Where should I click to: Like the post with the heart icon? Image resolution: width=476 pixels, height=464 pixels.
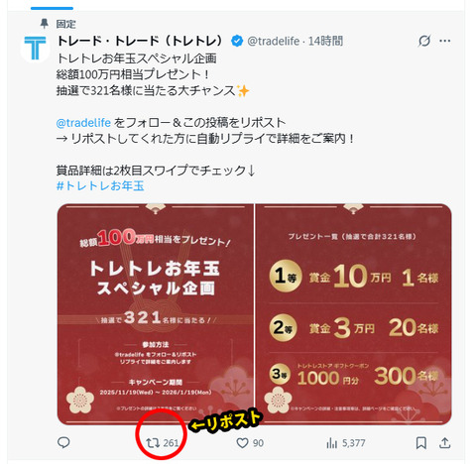242,443
